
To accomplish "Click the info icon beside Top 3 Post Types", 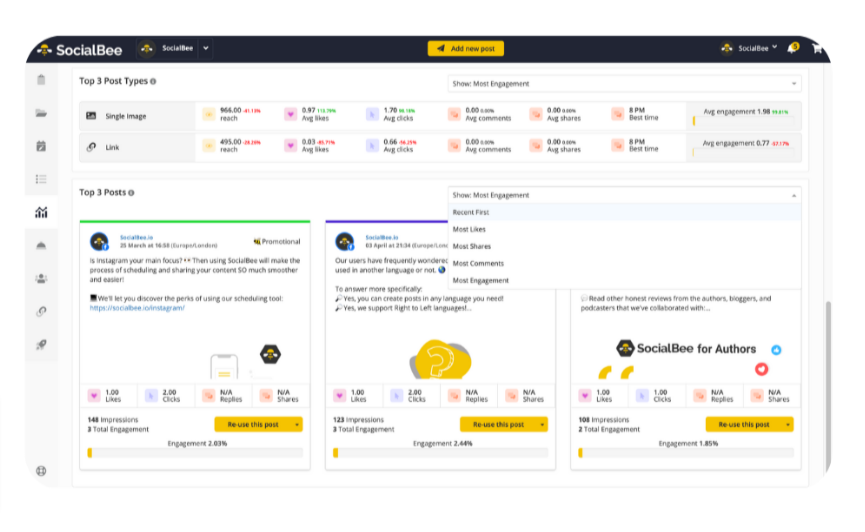I will click(153, 82).
